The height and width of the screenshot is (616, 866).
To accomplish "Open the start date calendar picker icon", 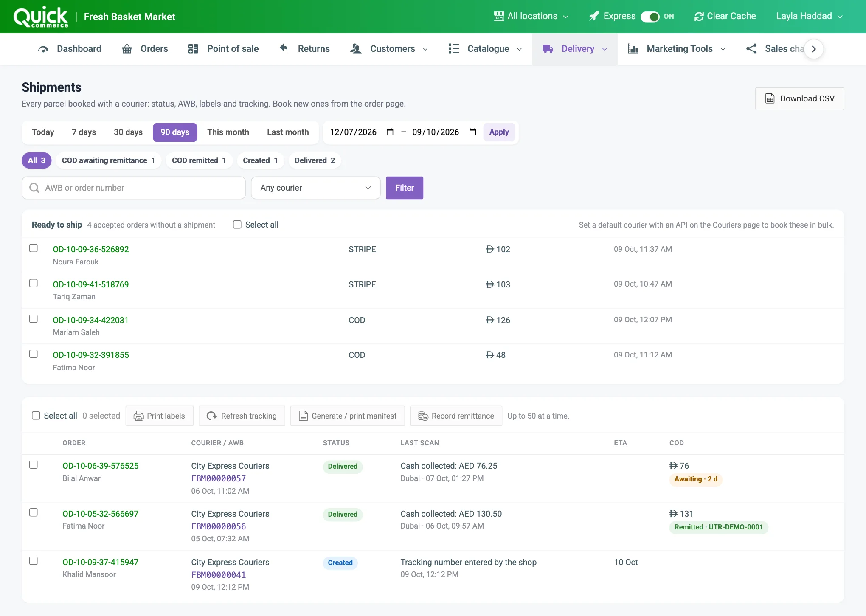I will tap(390, 132).
